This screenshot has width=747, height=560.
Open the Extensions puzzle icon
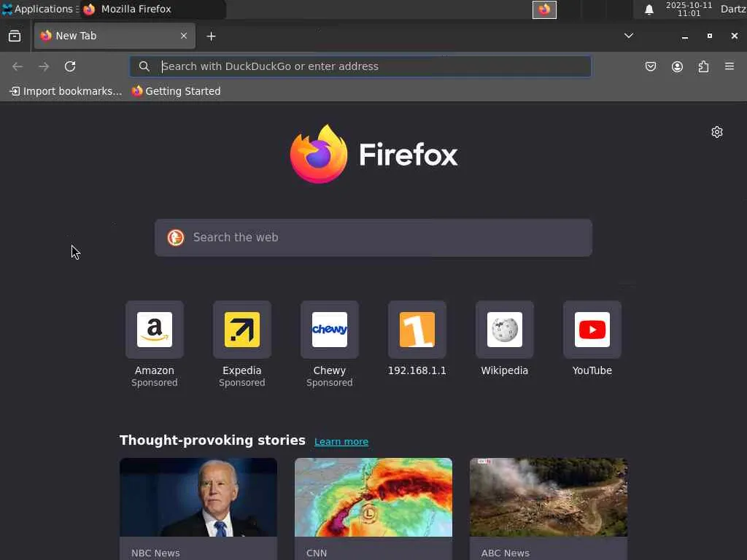(x=703, y=66)
